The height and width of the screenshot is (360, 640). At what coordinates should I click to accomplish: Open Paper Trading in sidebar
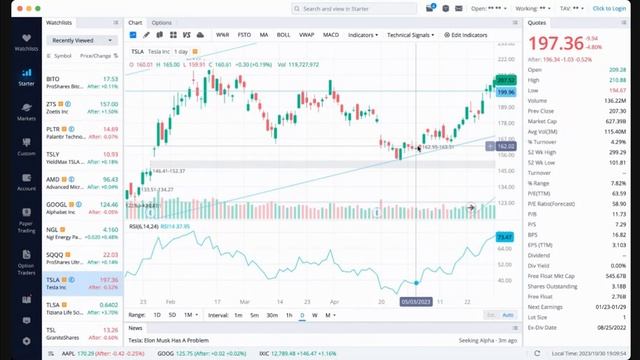pyautogui.click(x=27, y=220)
